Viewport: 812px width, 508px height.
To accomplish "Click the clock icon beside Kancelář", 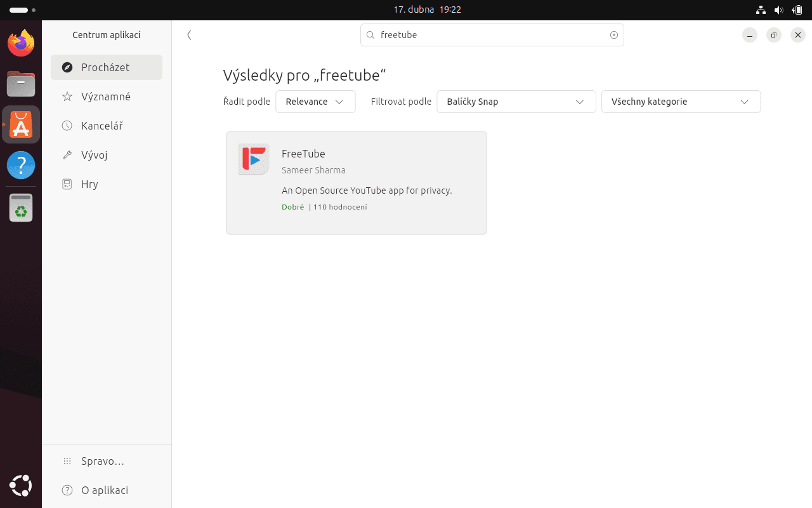I will 67,126.
